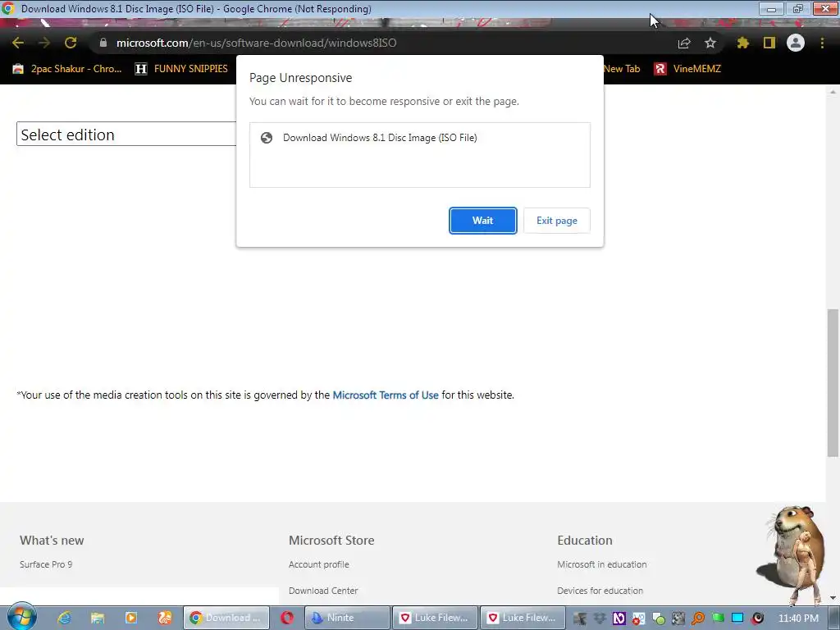Viewport: 840px width, 630px height.
Task: Click Exit page in the dialog
Action: pos(557,221)
